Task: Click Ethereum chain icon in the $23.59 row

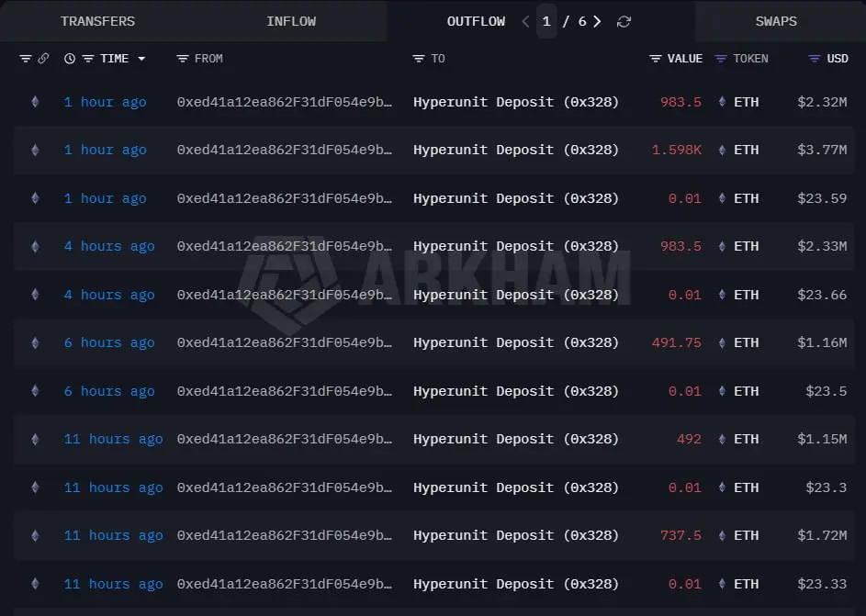Action: coord(35,198)
